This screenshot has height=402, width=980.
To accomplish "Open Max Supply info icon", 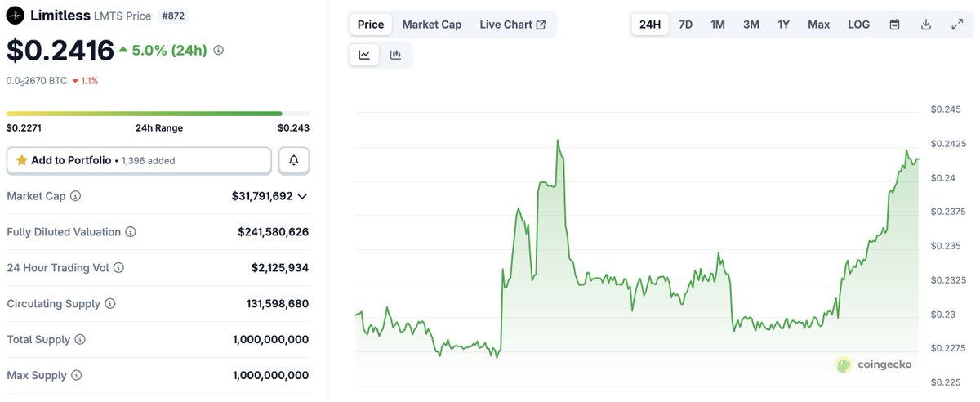I will tap(76, 376).
